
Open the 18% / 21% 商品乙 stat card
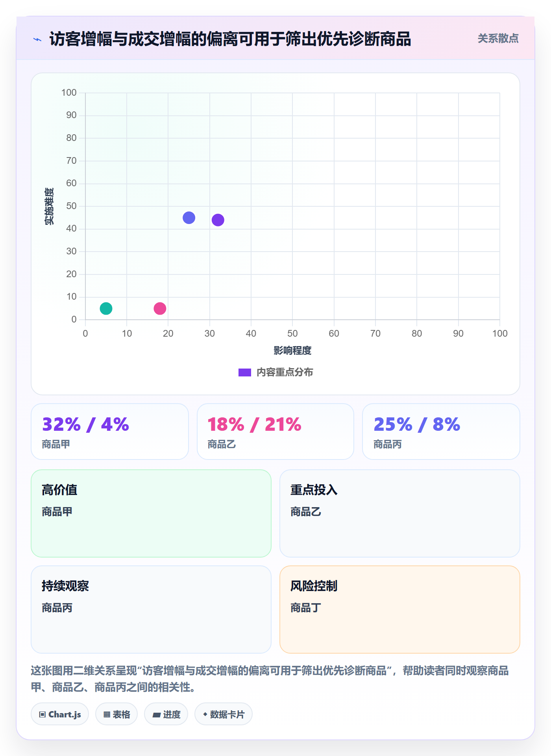(275, 432)
